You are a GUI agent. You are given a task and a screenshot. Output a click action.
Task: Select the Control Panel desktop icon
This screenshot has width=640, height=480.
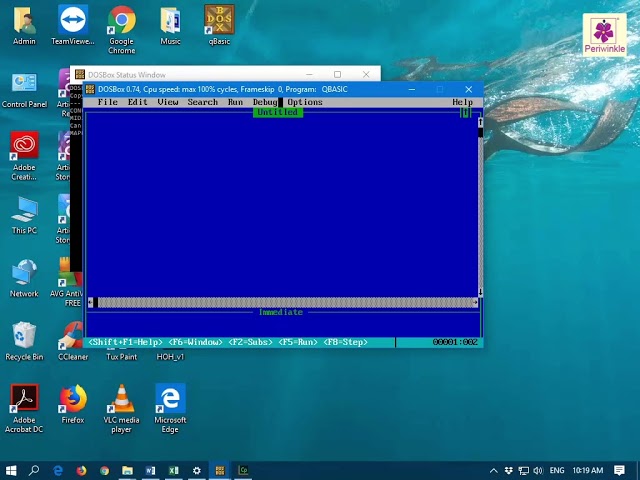click(24, 90)
